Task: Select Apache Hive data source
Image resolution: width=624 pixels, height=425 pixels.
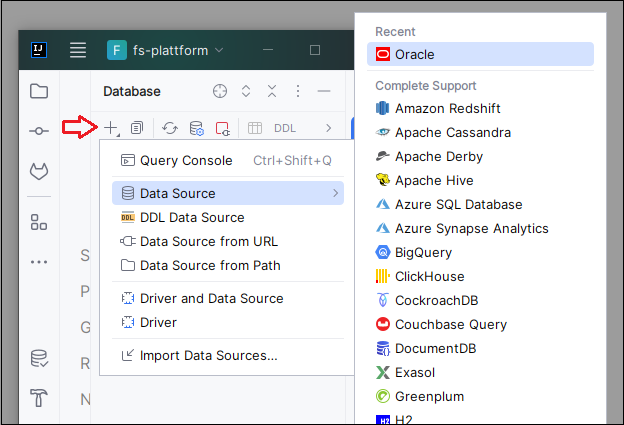Action: (x=480, y=180)
